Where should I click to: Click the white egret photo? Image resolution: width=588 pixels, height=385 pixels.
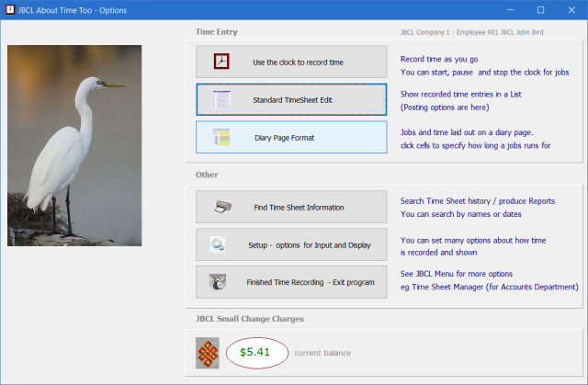point(74,145)
